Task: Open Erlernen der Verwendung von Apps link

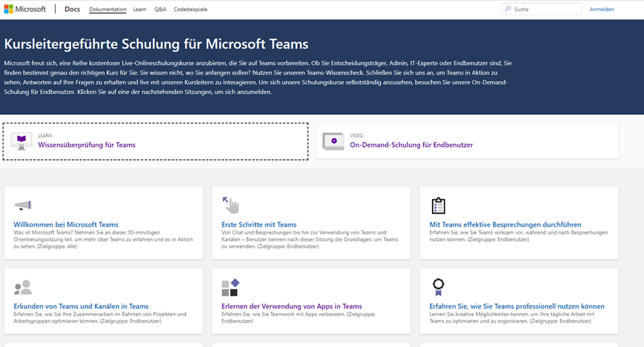Action: (292, 306)
